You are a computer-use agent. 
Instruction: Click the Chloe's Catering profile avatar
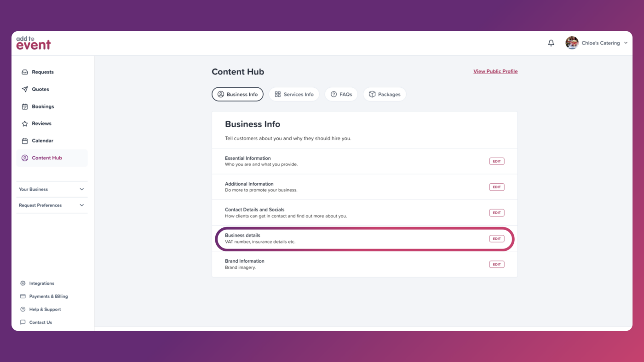tap(572, 43)
